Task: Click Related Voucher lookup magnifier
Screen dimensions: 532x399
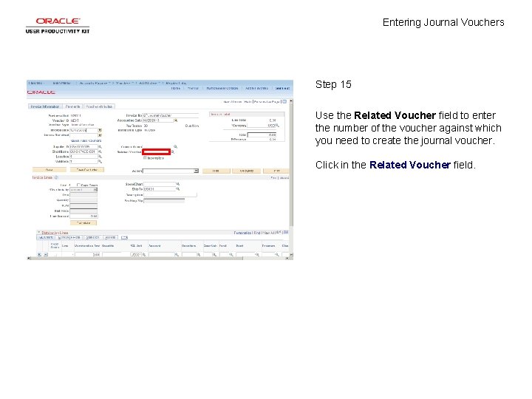Action: point(173,152)
